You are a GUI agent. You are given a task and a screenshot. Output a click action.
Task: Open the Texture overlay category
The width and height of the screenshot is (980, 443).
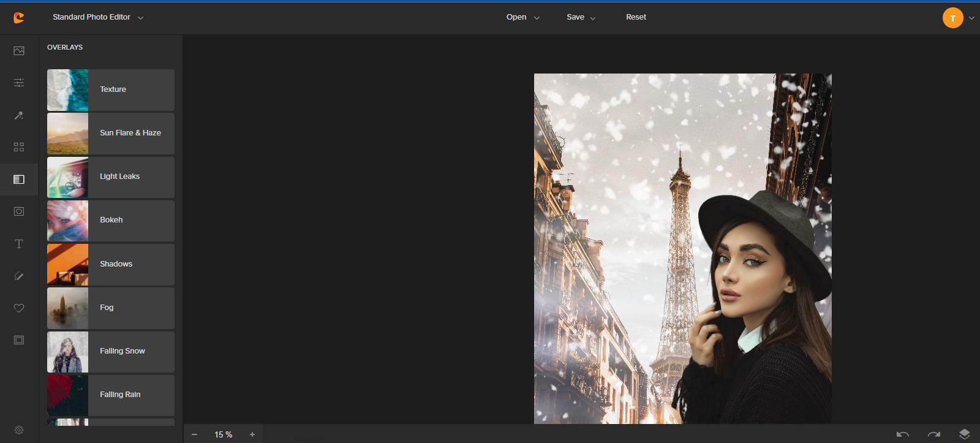[111, 90]
